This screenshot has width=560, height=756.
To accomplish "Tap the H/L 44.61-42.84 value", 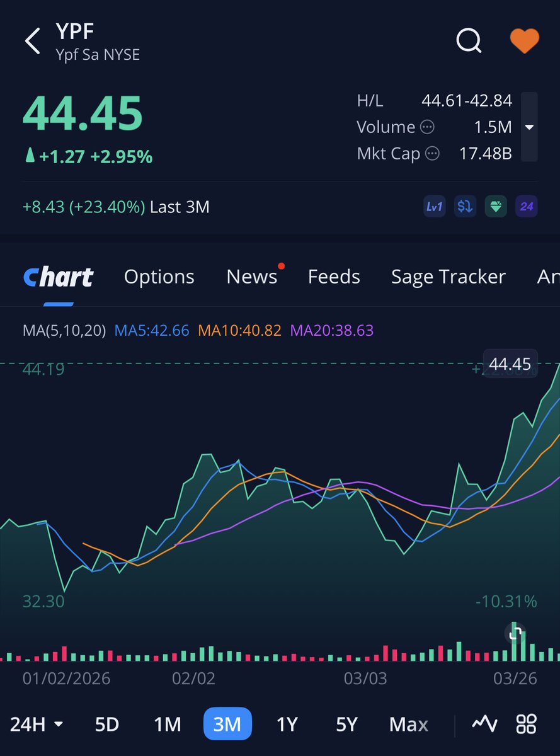I will coord(467,100).
